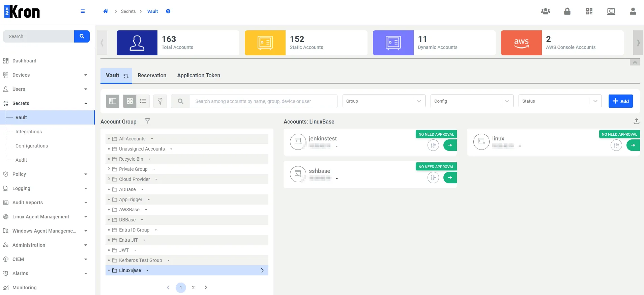Go to next page of account groups
Image resolution: width=644 pixels, height=295 pixels.
pos(206,288)
